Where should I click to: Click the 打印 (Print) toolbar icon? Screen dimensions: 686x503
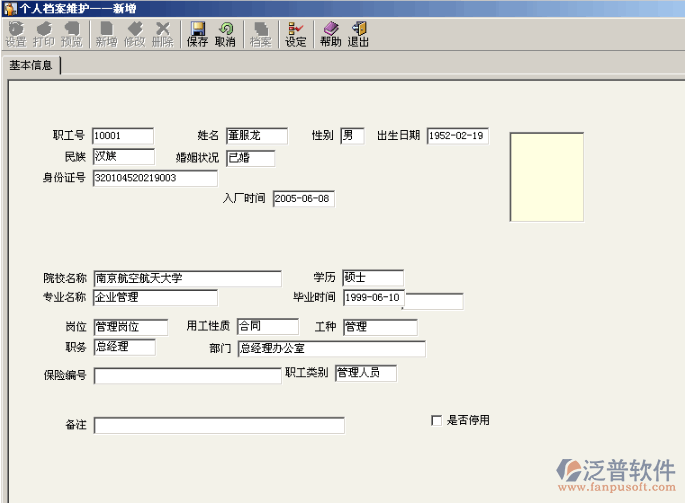pyautogui.click(x=43, y=34)
